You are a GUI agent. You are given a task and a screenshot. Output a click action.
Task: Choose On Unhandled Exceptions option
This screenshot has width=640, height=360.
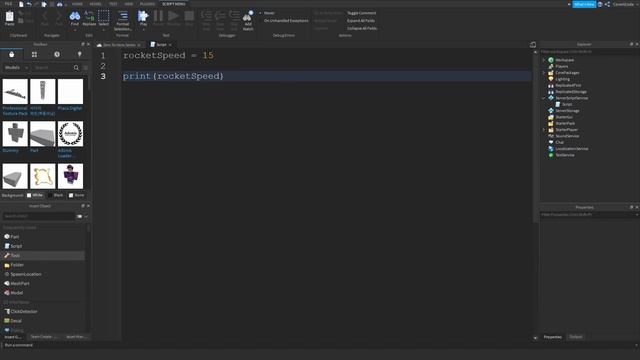click(x=286, y=20)
